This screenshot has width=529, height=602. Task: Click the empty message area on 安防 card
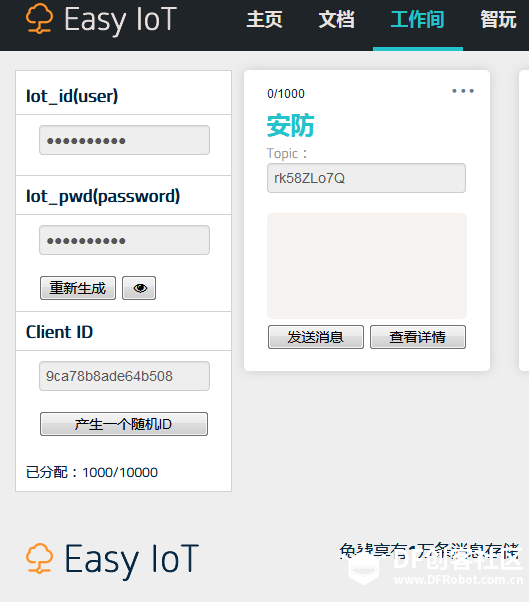(x=367, y=266)
